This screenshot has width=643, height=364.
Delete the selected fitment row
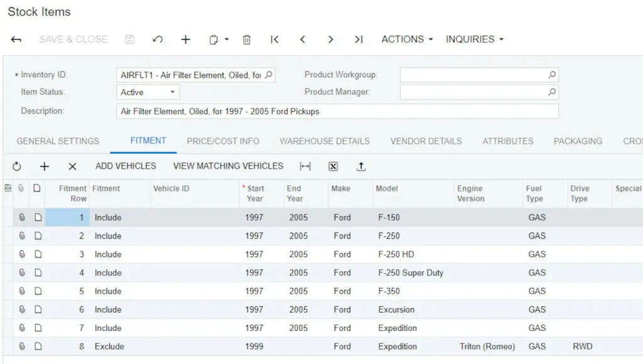pyautogui.click(x=72, y=166)
